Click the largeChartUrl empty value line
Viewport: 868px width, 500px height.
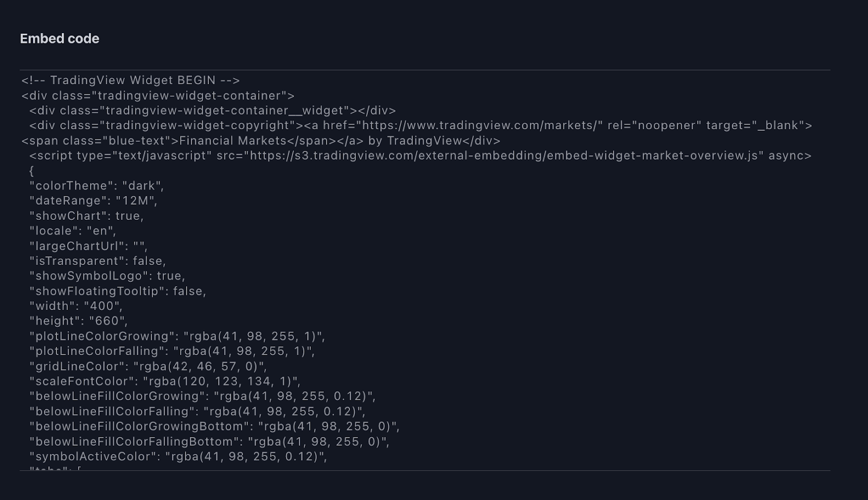click(x=88, y=246)
